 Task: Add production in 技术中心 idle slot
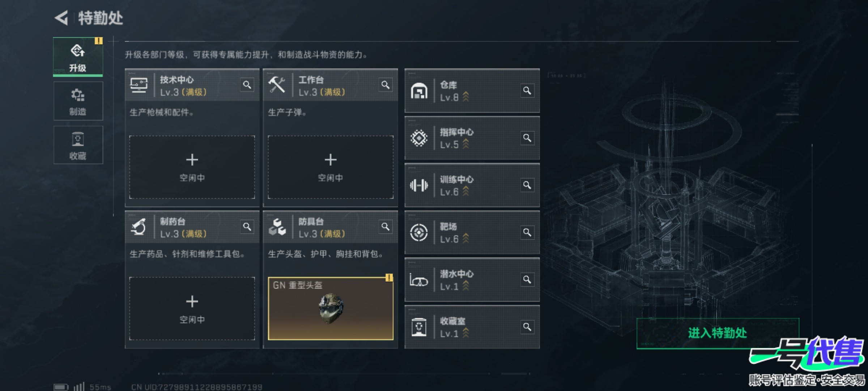[x=192, y=167]
